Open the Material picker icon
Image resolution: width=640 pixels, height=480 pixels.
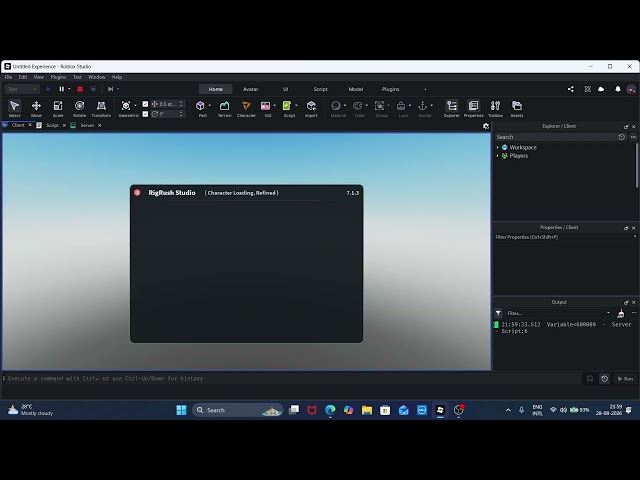[336, 106]
